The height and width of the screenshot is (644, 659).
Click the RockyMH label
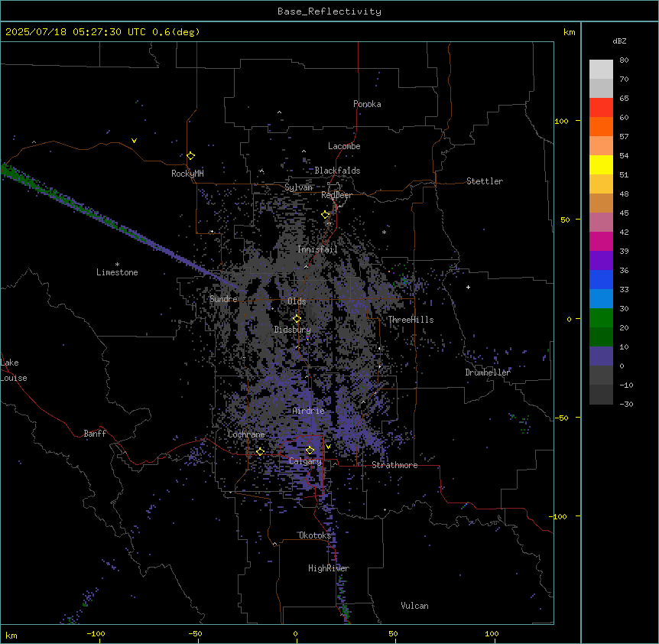pyautogui.click(x=187, y=174)
